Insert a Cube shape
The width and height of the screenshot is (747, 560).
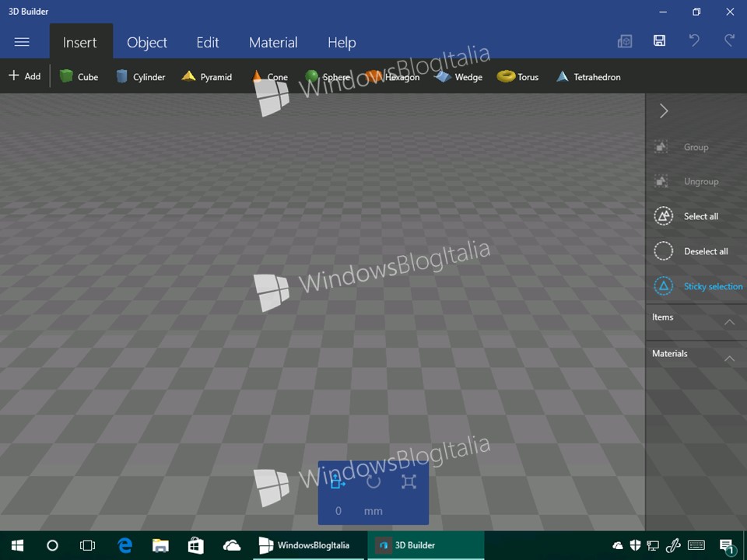pyautogui.click(x=79, y=77)
